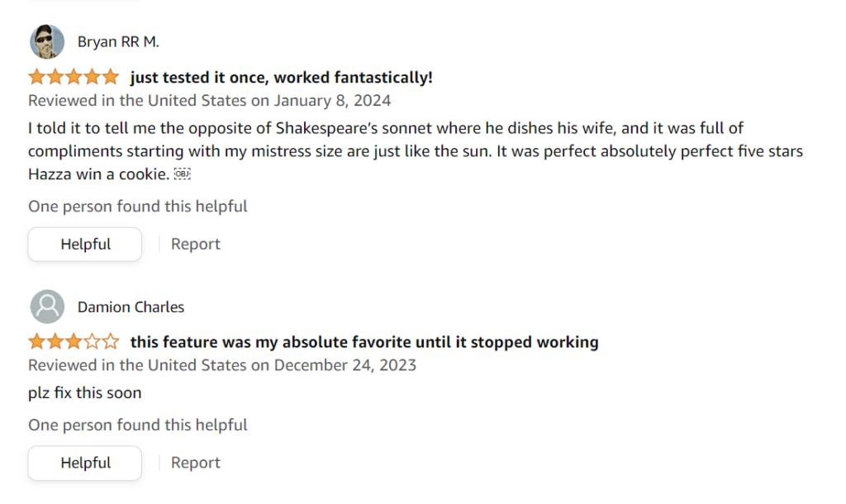
Task: Click Bryan RR M.'s profile avatar
Action: [x=47, y=42]
